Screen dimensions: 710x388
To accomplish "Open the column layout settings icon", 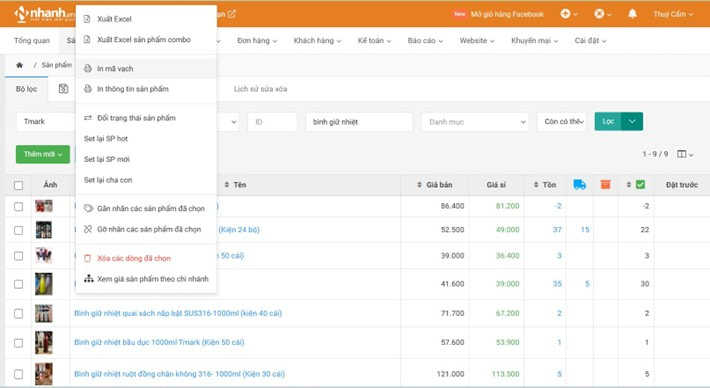I will tap(685, 154).
